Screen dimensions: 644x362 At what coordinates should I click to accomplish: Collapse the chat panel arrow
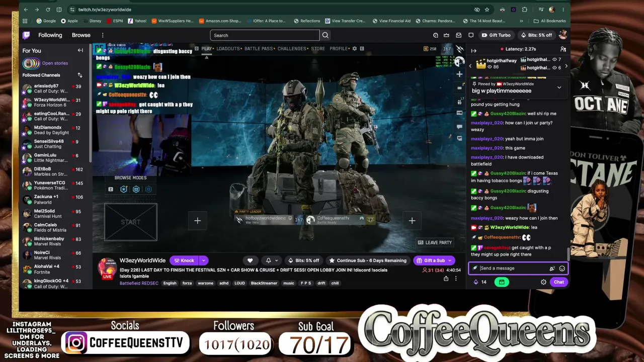coord(473,50)
